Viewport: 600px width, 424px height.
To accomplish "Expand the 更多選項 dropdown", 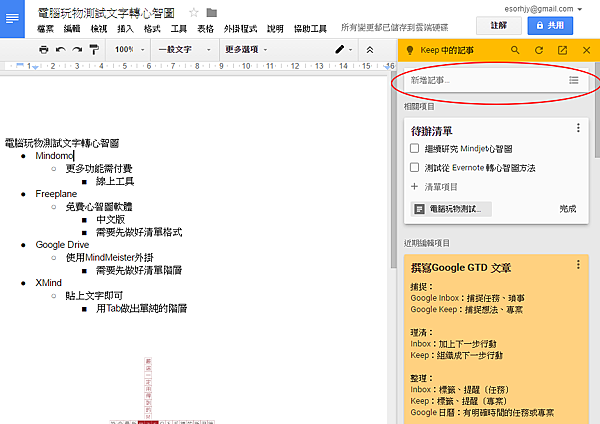I will 246,49.
